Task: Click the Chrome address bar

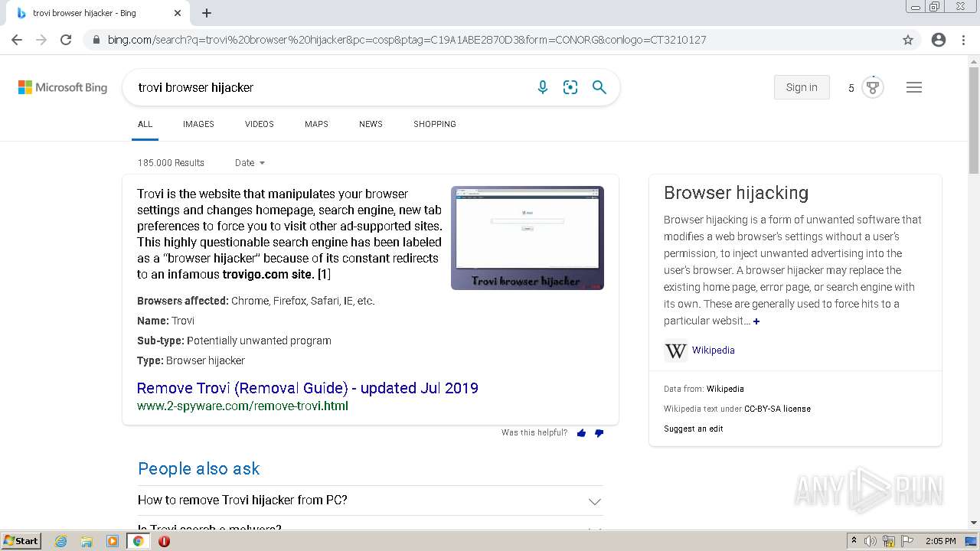Action: pyautogui.click(x=490, y=40)
